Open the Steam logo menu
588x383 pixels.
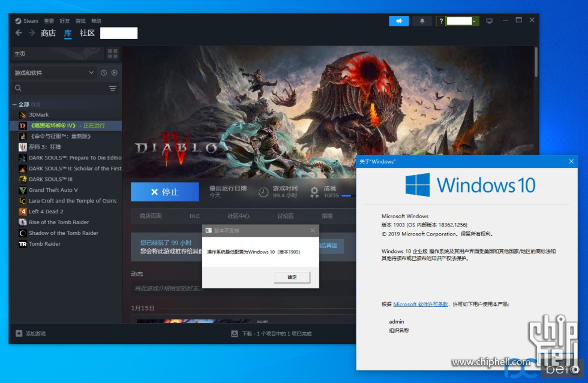tap(26, 21)
